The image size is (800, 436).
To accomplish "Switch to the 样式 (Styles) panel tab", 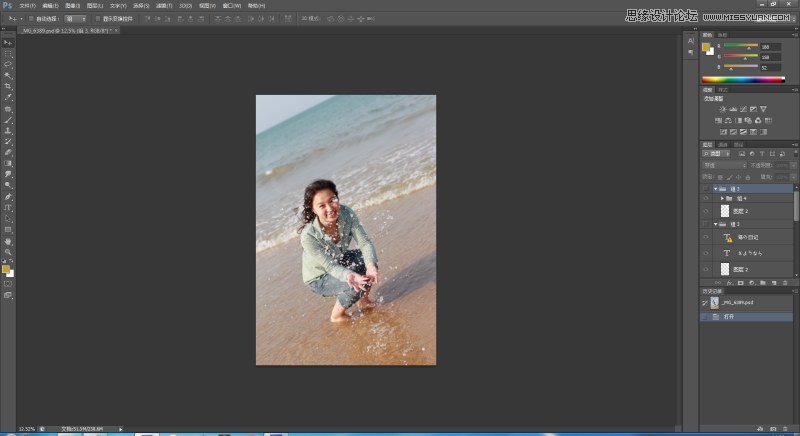I will click(724, 89).
